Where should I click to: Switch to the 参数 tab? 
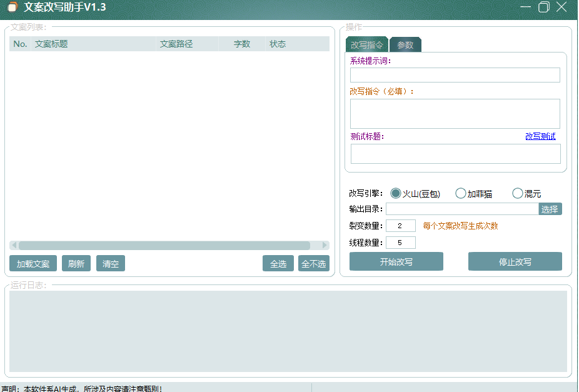pyautogui.click(x=405, y=44)
